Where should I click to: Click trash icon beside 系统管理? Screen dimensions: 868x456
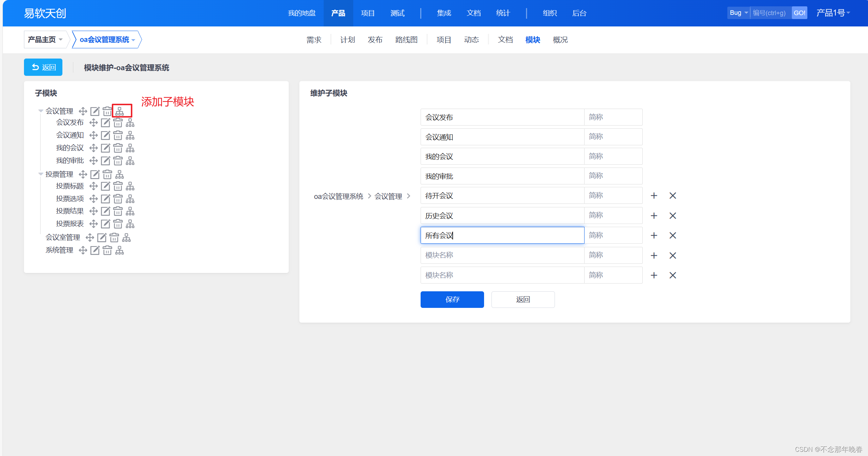pyautogui.click(x=107, y=250)
